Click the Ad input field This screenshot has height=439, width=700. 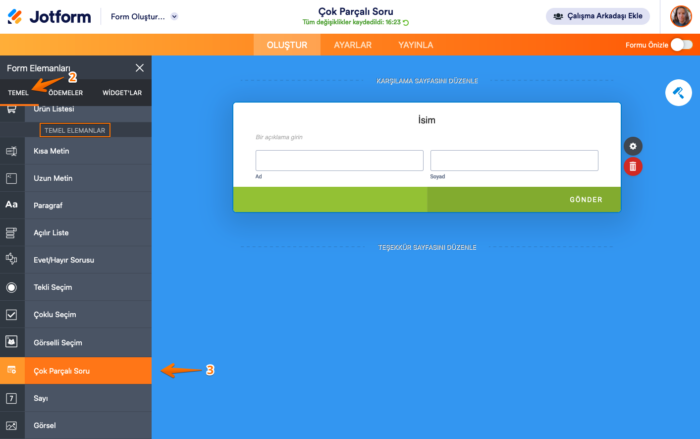pos(339,160)
